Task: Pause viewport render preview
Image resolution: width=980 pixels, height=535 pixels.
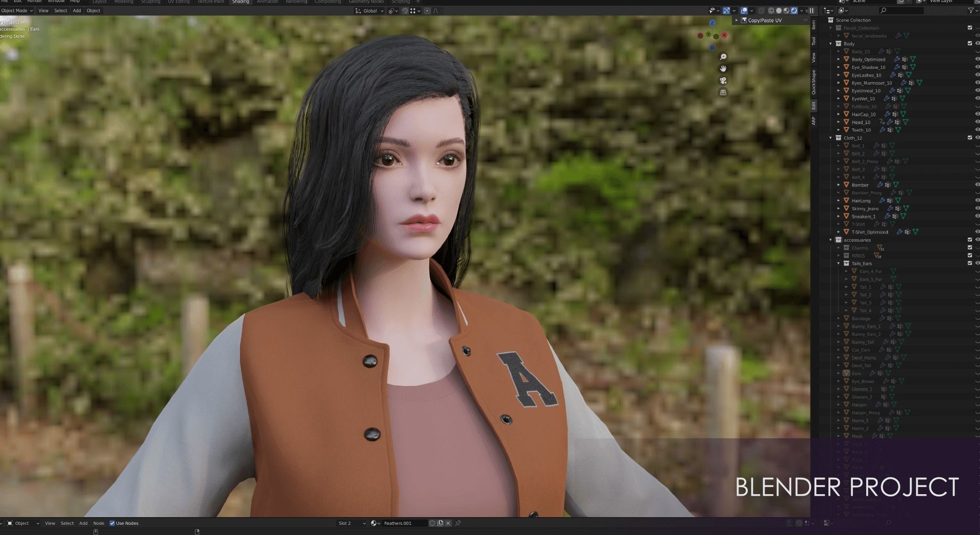Action: coord(812,11)
